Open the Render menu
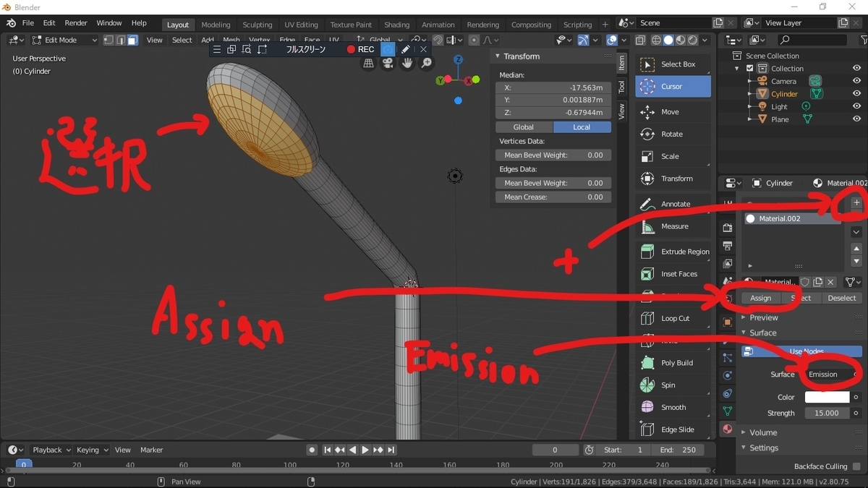Viewport: 868px width, 488px height. pyautogui.click(x=76, y=23)
